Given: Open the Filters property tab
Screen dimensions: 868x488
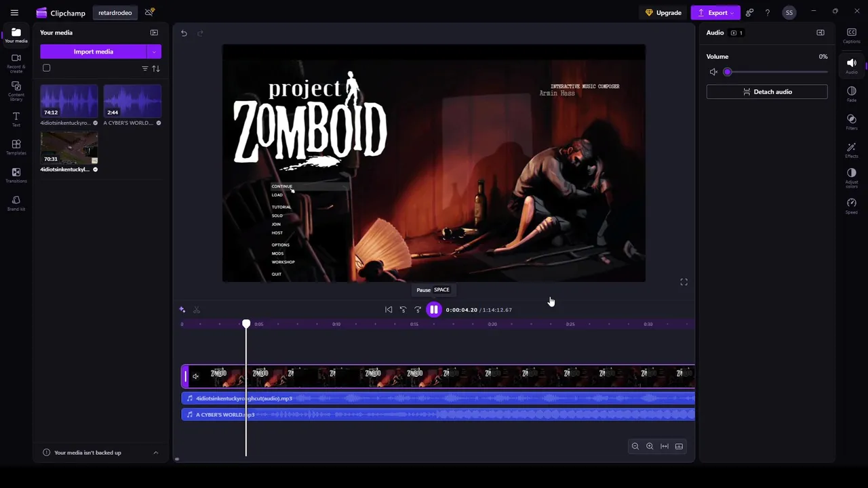Looking at the screenshot, I should pyautogui.click(x=852, y=121).
